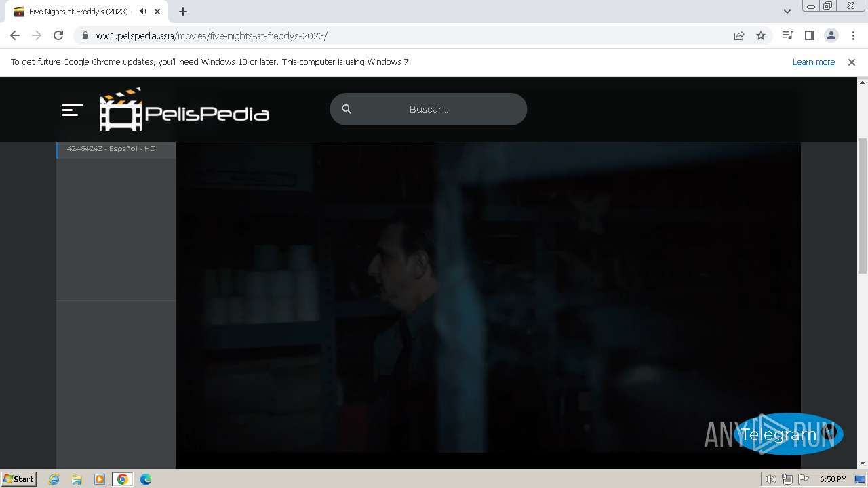868x488 pixels.
Task: Open Microsoft Edge from taskbar
Action: coord(146,479)
